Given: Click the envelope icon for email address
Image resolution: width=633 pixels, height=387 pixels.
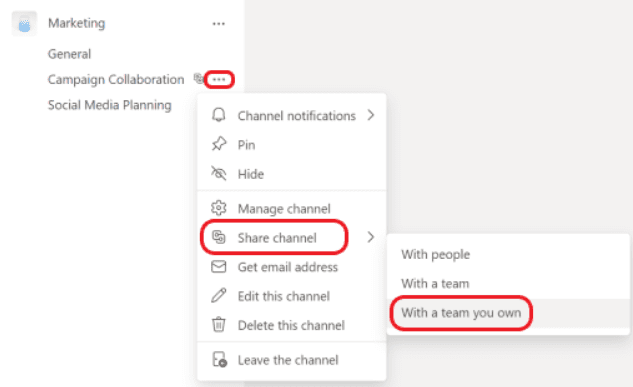Looking at the screenshot, I should click(x=218, y=267).
